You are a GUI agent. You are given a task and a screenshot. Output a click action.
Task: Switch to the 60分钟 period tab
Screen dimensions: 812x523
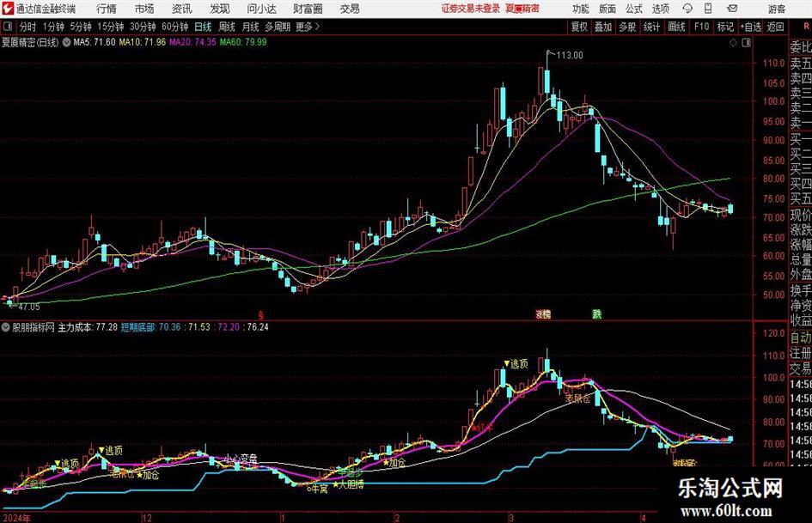pyautogui.click(x=175, y=27)
